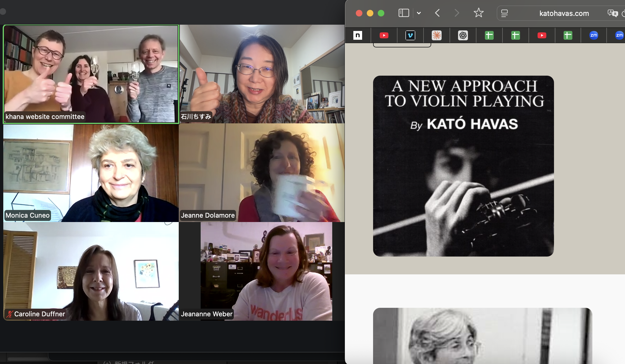Expand the sidebar options chevron dropdown
This screenshot has height=364, width=625.
coord(419,13)
